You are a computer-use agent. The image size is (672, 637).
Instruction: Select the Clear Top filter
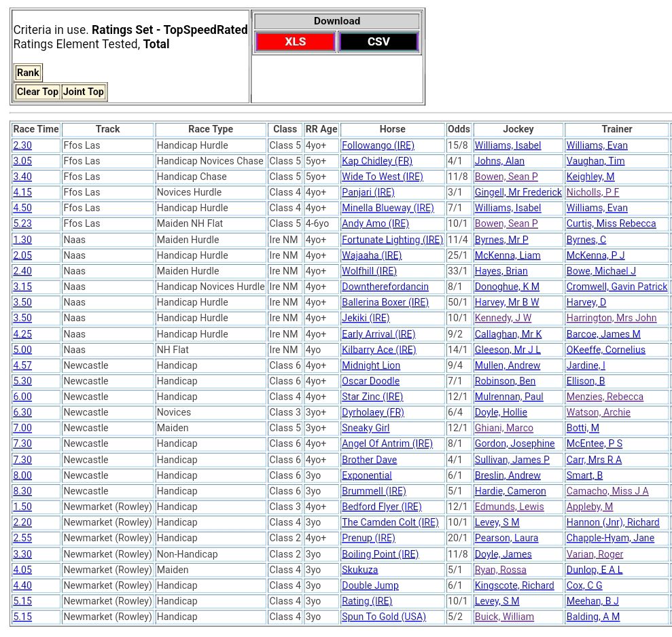point(37,92)
